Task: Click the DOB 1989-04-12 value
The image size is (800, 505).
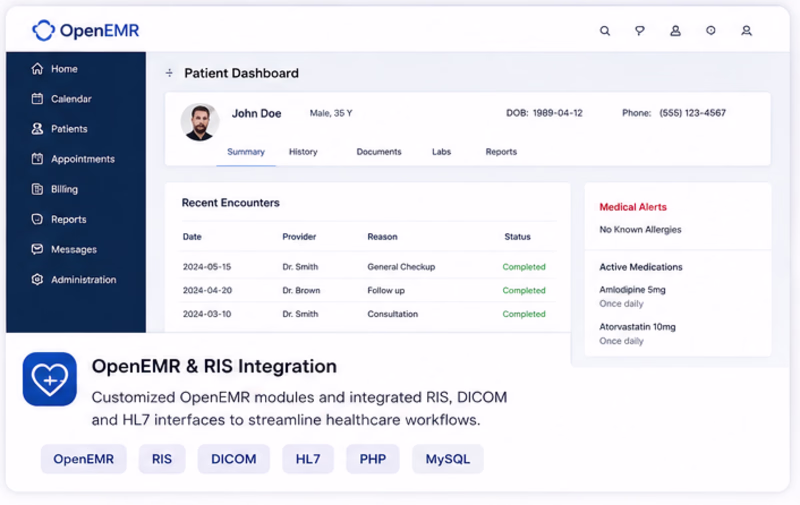Action: 557,113
